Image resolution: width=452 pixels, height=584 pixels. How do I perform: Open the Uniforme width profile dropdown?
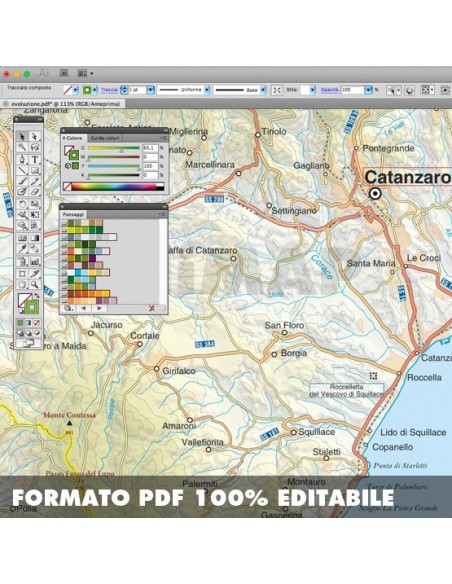[x=207, y=90]
